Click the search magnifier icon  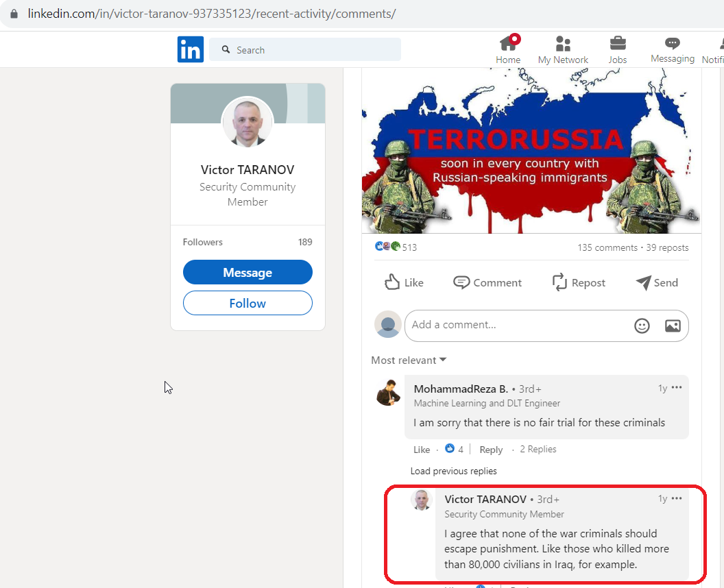(226, 49)
